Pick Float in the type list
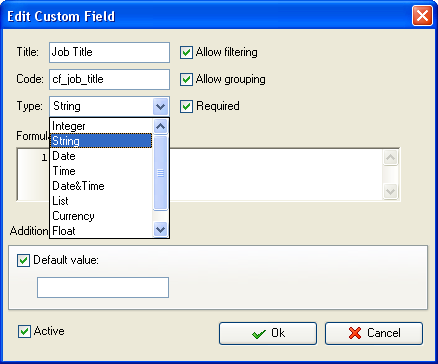 point(101,231)
